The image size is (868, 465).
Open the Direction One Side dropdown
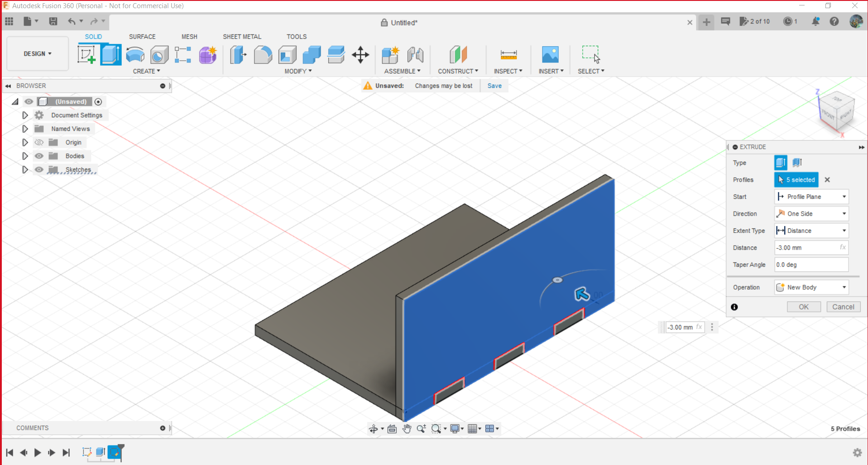click(x=811, y=213)
